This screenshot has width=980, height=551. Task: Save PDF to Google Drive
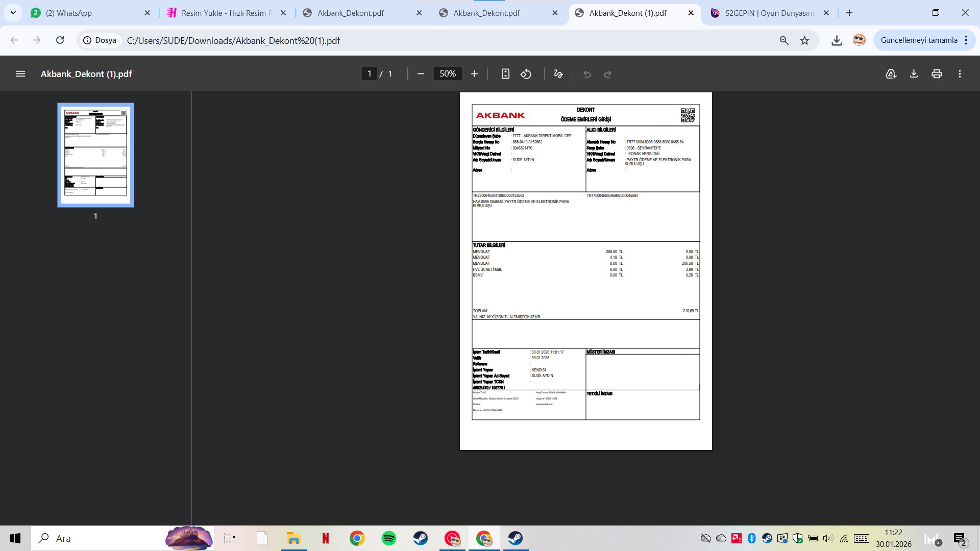891,74
